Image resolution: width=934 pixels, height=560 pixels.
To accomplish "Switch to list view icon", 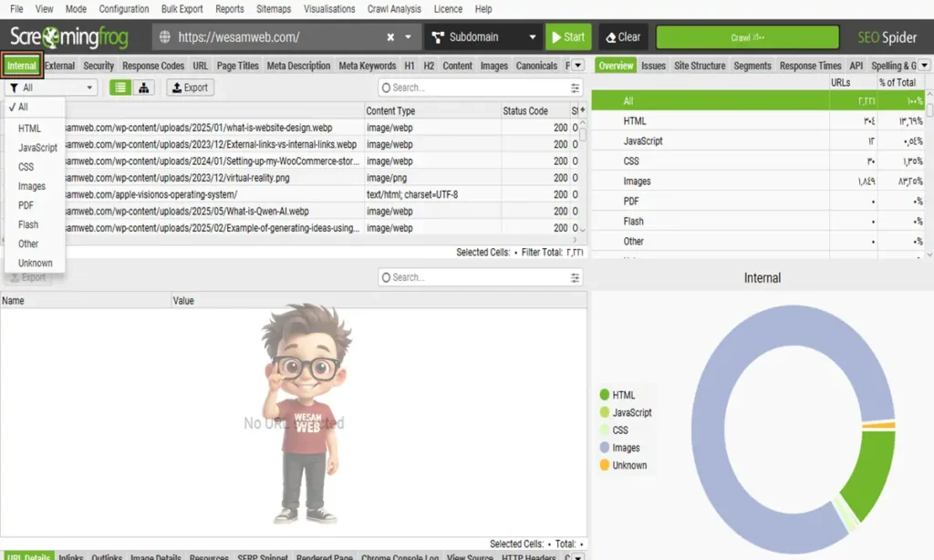I will point(120,88).
